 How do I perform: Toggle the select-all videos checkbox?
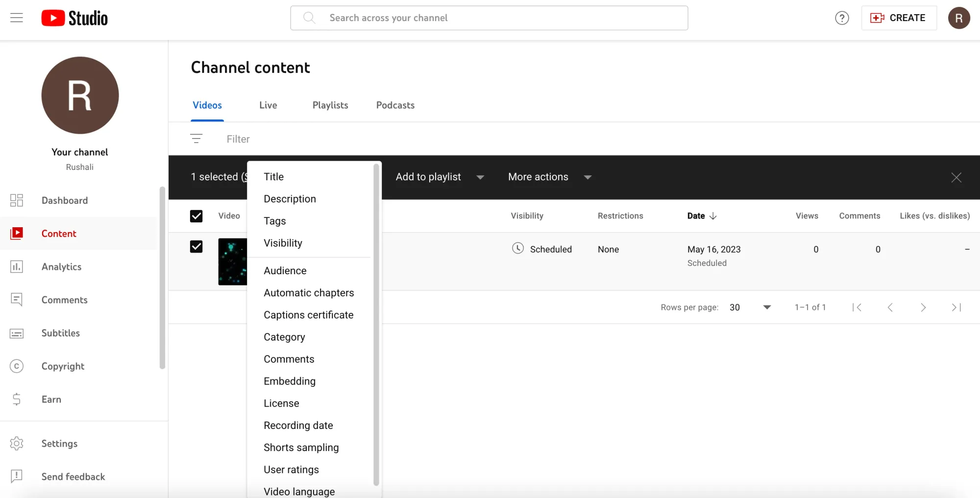[x=196, y=216]
